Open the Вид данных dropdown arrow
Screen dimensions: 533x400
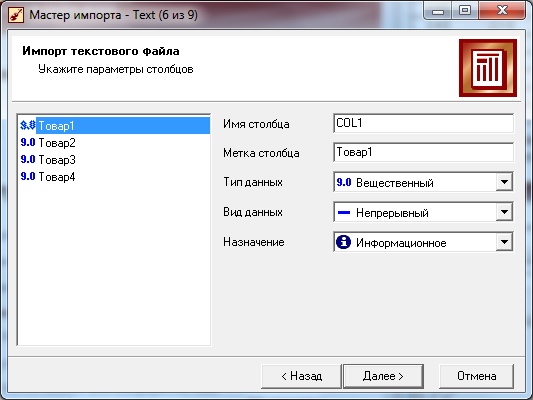coord(504,212)
